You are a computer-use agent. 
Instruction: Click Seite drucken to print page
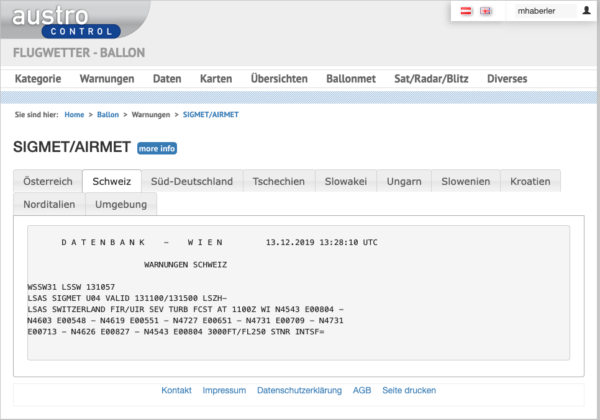409,390
